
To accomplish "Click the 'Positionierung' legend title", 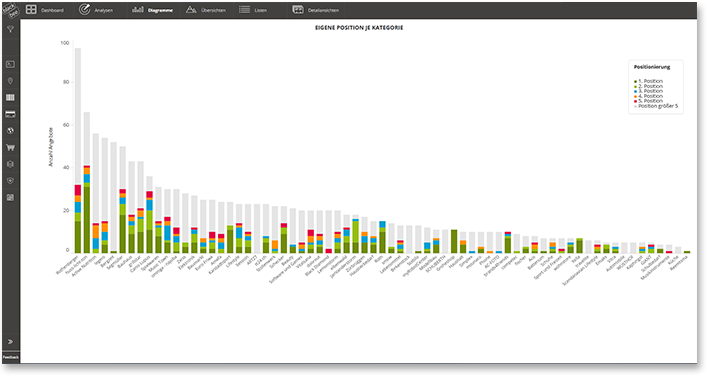I will 652,67.
